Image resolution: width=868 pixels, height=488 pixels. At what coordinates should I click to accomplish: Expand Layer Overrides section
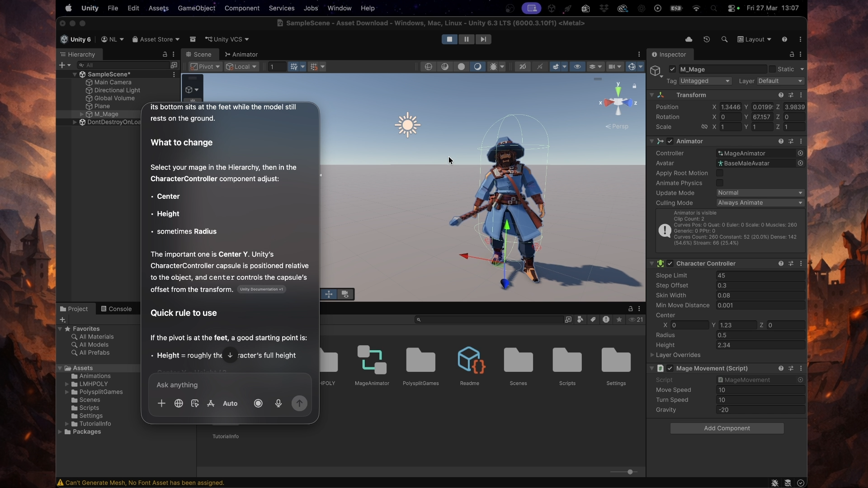point(652,355)
